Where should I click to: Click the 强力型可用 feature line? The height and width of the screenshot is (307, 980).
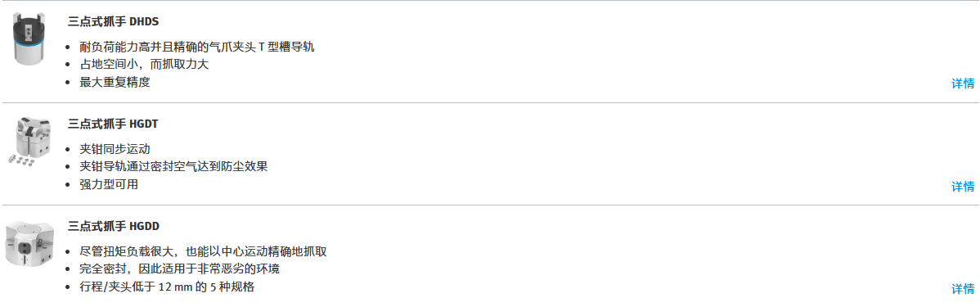pyautogui.click(x=109, y=184)
